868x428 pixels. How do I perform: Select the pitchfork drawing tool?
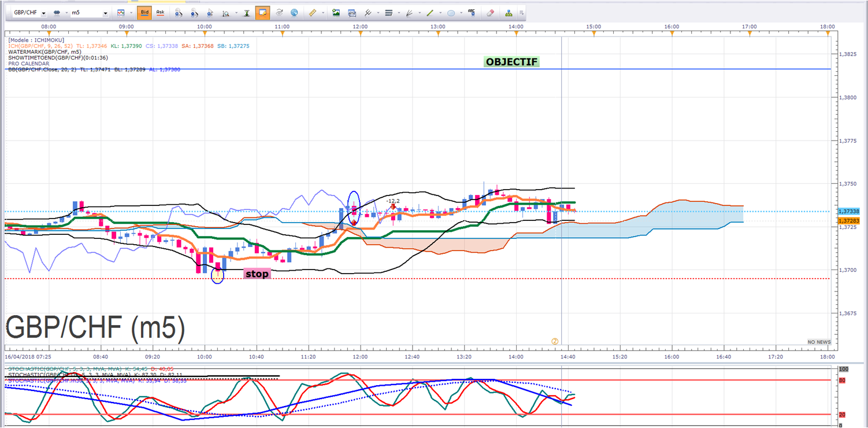click(367, 13)
